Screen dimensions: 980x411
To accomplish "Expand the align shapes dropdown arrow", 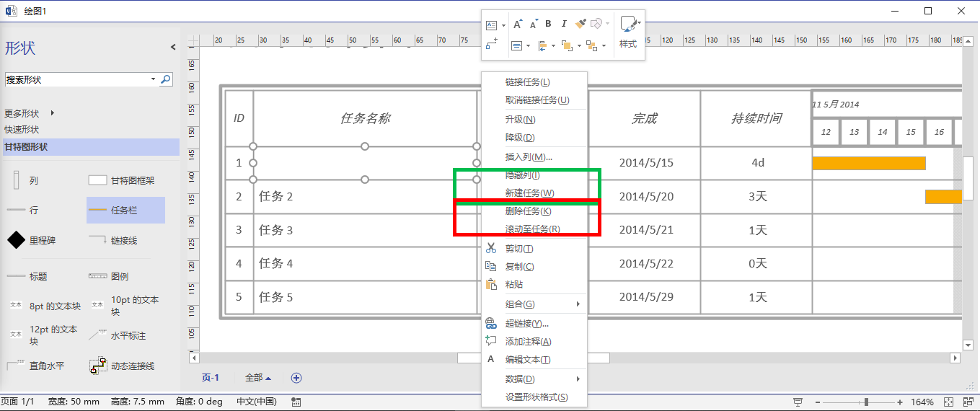I will 553,46.
